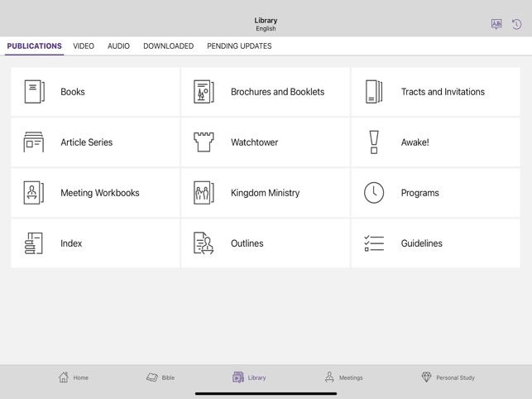This screenshot has width=532, height=399.
Task: Switch to the Audio tab
Action: click(x=118, y=46)
